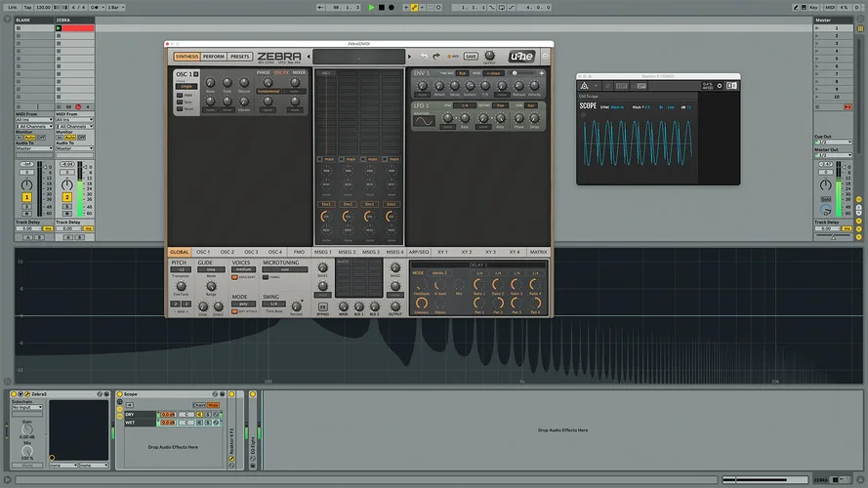868x488 pixels.
Task: Click the redo arrow in Zebra header
Action: (x=437, y=57)
